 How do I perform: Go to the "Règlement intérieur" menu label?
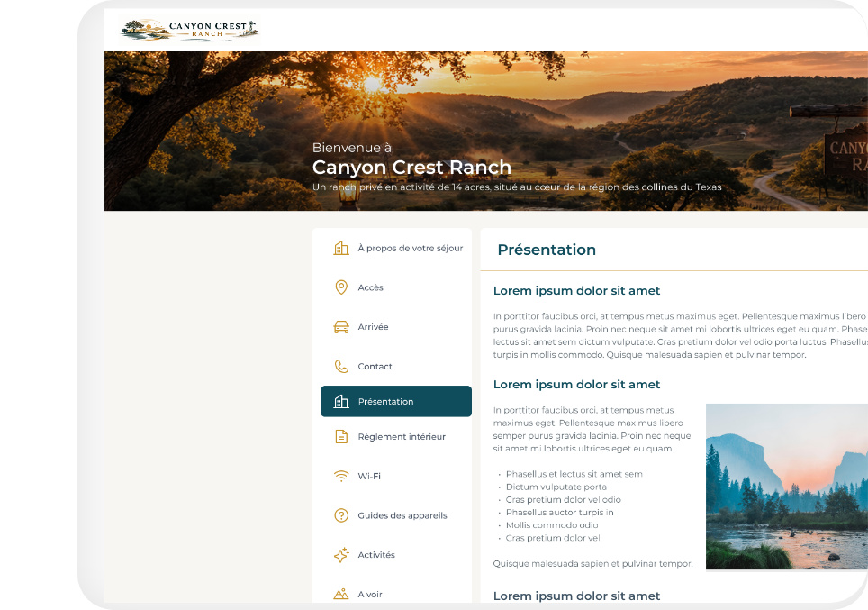[402, 437]
